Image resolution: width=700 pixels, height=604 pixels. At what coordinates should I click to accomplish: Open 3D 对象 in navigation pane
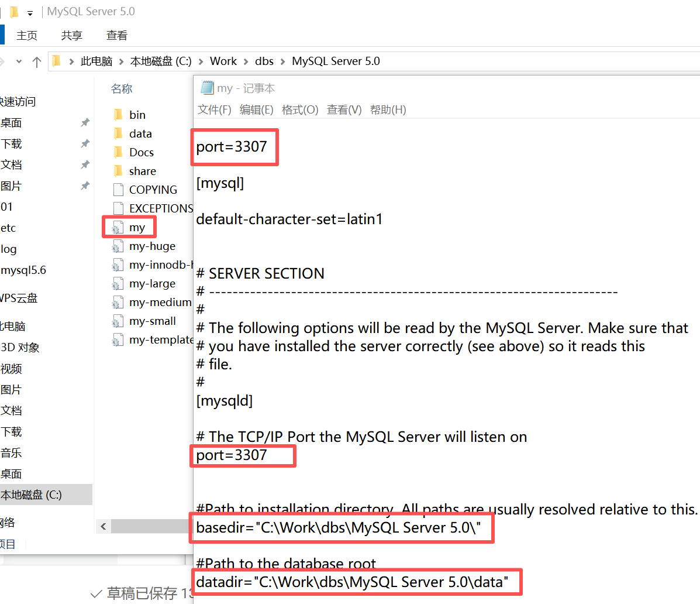(x=20, y=347)
